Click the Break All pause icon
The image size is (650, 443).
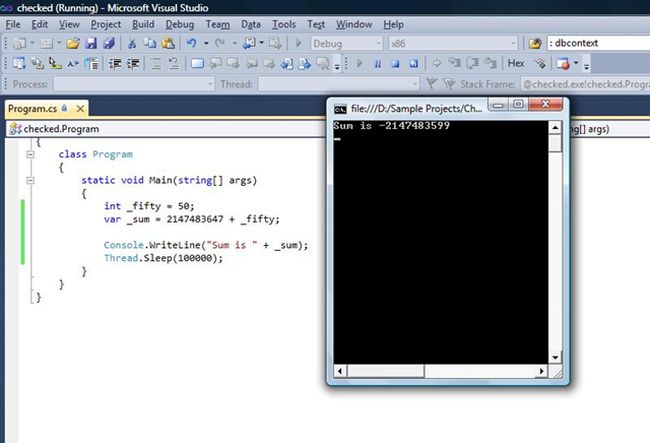(x=378, y=64)
